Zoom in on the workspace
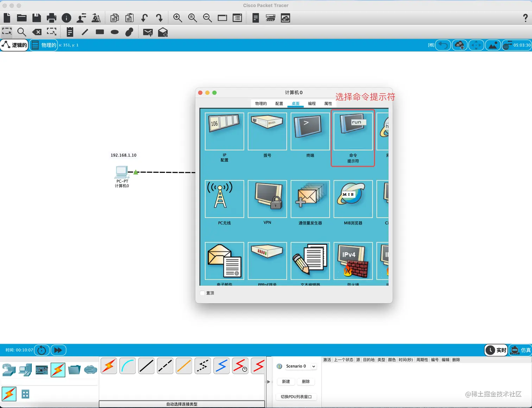This screenshot has width=532, height=408. [178, 18]
